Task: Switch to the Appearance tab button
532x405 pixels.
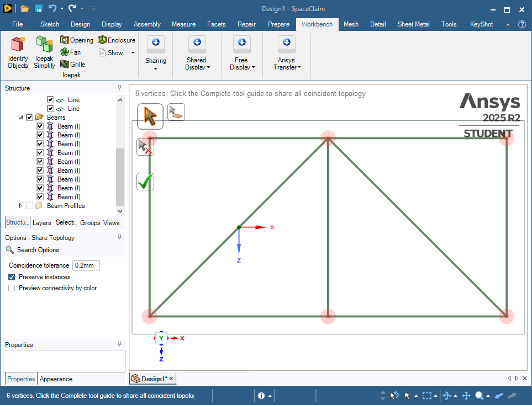Action: tap(56, 379)
